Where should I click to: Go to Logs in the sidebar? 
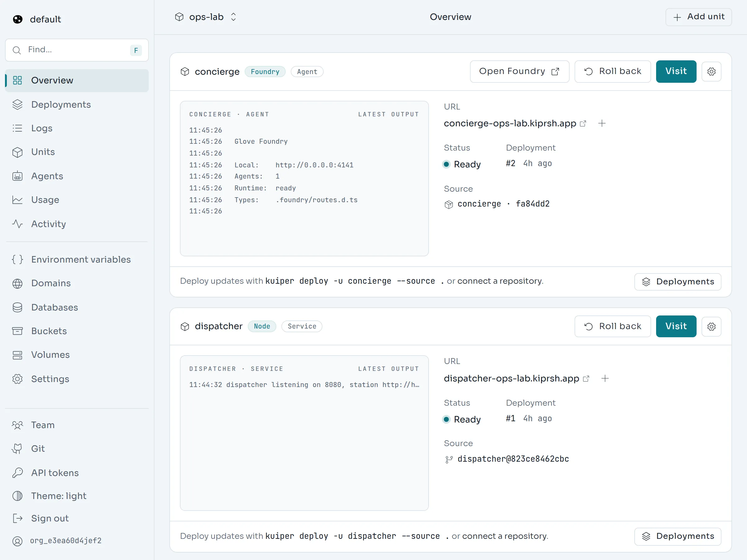click(x=77, y=128)
